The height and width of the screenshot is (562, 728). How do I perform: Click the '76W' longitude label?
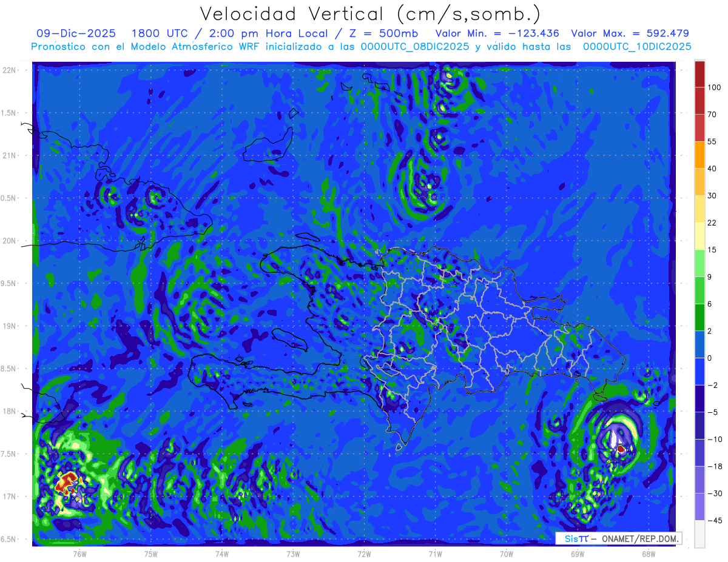tap(79, 554)
